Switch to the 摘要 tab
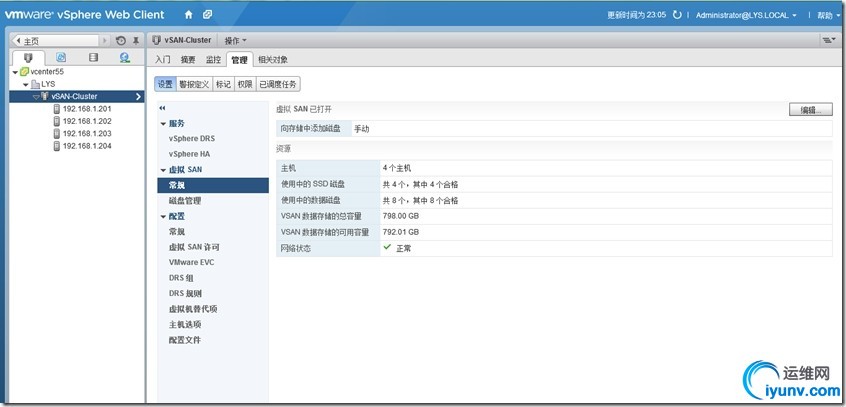The height and width of the screenshot is (407, 846). (188, 60)
